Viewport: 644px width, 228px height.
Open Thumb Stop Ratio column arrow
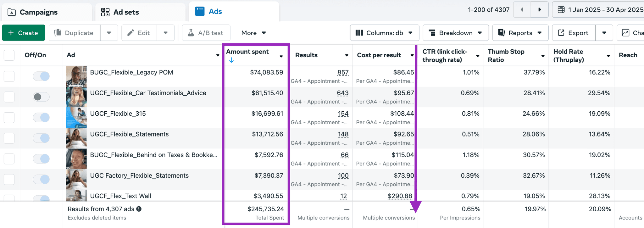click(x=543, y=56)
